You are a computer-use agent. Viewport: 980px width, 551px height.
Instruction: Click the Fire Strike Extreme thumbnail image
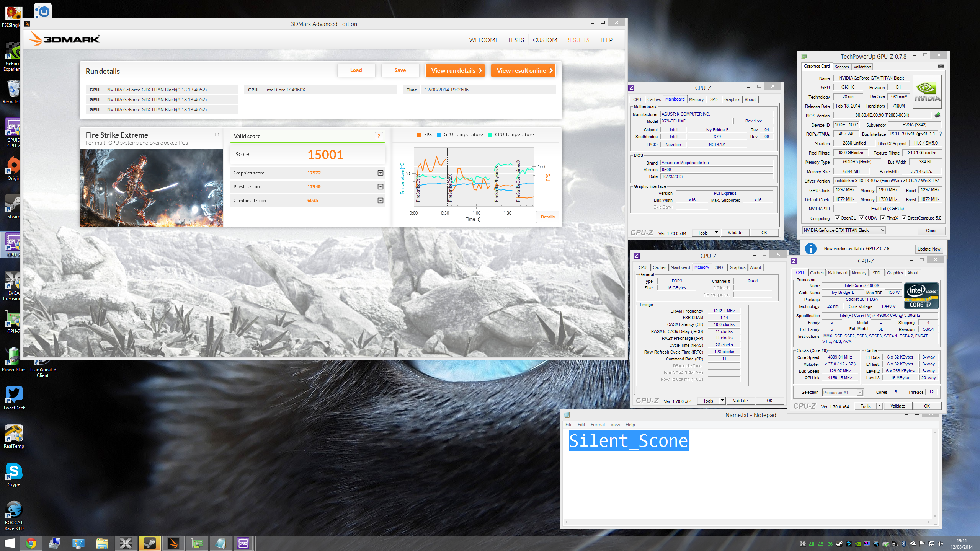152,188
